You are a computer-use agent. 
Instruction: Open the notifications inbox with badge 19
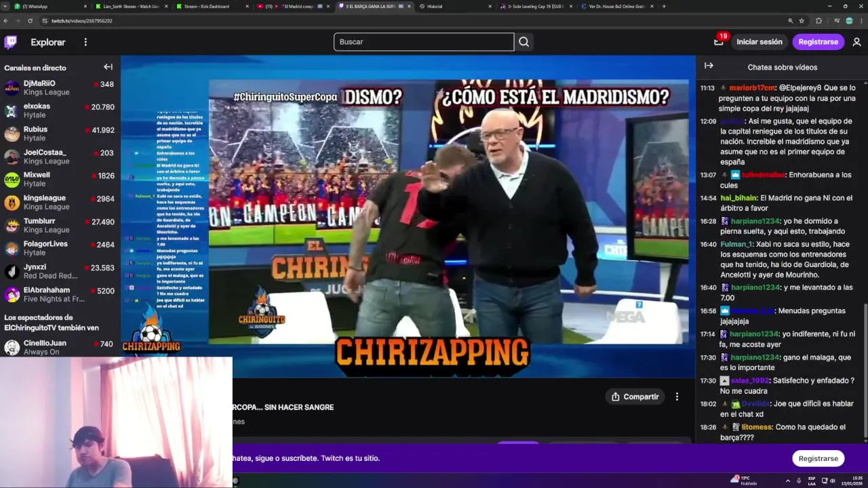[719, 42]
